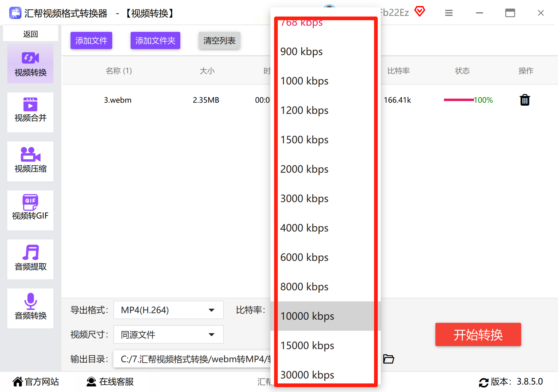Open the 视频转换 sidebar tool
This screenshot has width=558, height=392.
point(30,63)
